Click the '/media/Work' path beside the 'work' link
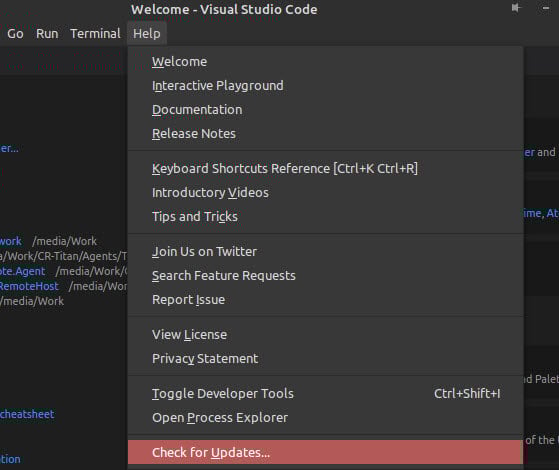This screenshot has width=559, height=470. click(65, 241)
